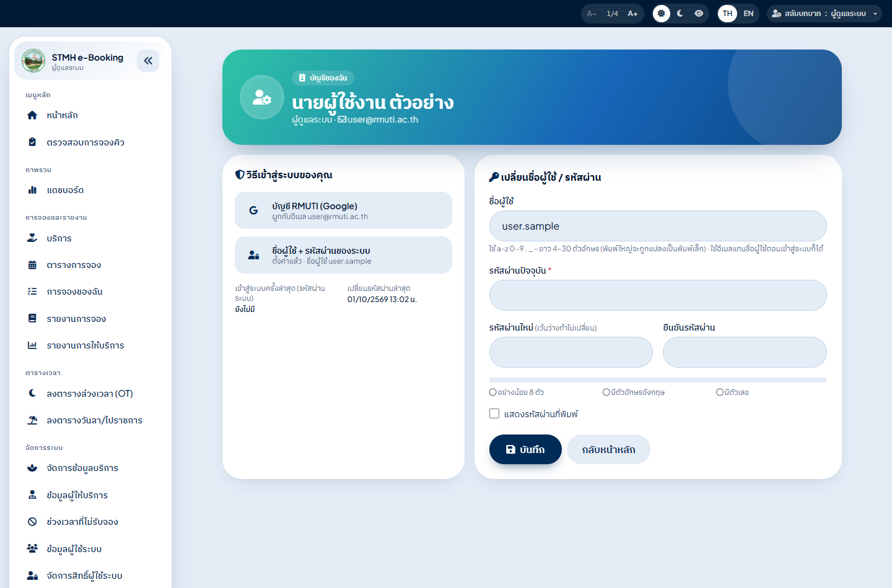Collapse the sidebar with the double-chevron button
892x588 pixels.
click(148, 61)
